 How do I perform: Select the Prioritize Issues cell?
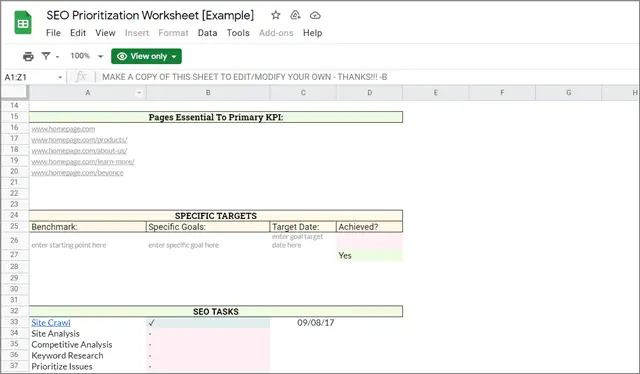tap(88, 367)
